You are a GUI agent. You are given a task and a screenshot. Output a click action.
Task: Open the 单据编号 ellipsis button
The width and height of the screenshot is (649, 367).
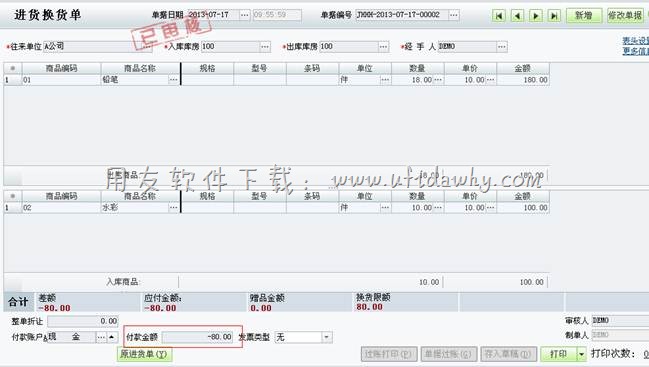pyautogui.click(x=454, y=15)
